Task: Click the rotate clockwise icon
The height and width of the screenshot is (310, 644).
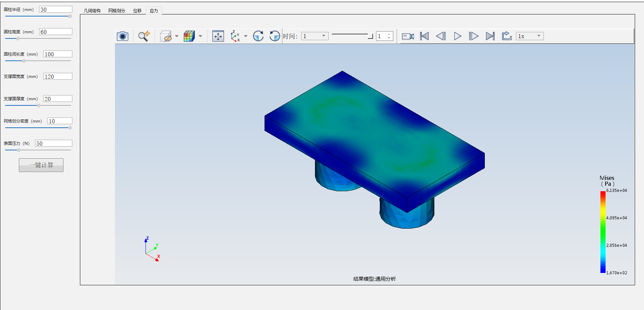Action: [x=258, y=36]
